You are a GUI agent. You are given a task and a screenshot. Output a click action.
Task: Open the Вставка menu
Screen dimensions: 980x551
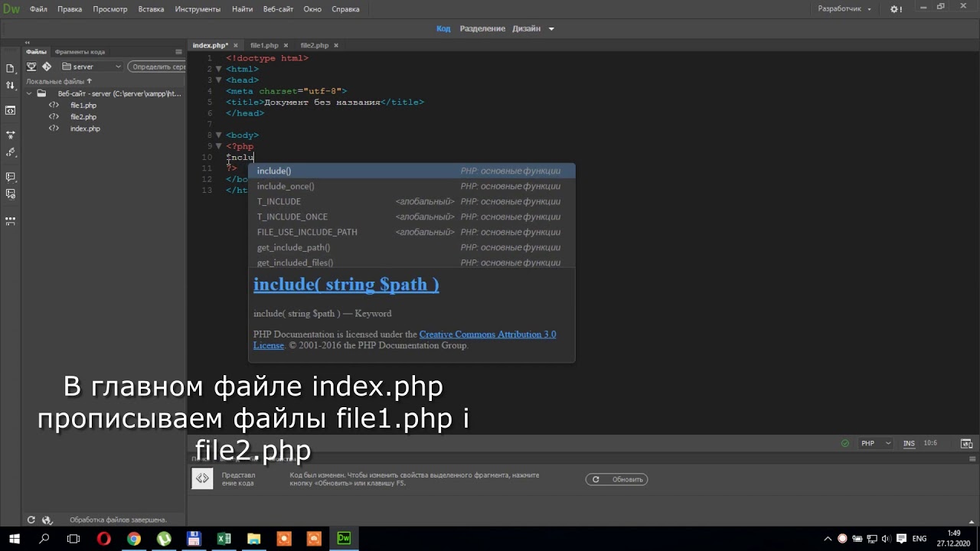coord(151,9)
